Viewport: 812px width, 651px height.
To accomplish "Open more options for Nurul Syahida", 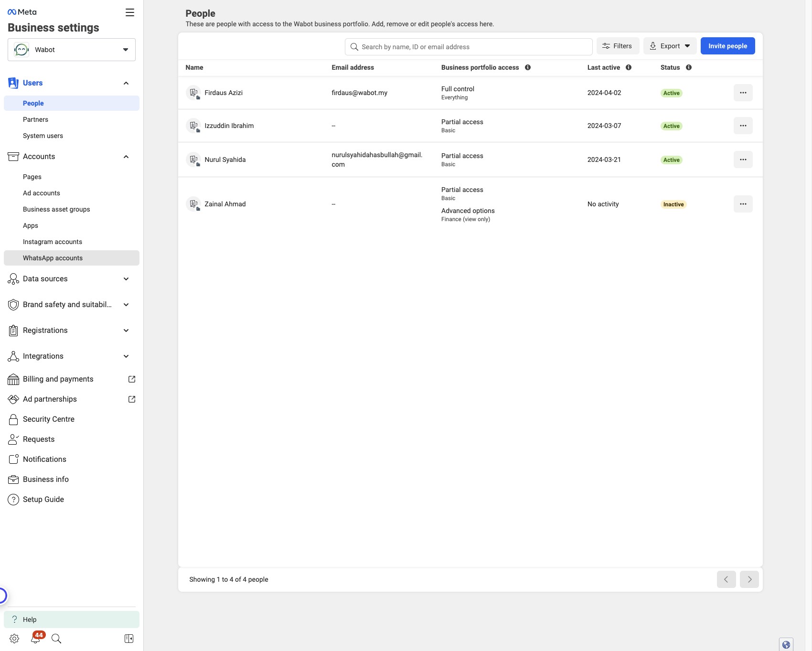I will [x=743, y=160].
